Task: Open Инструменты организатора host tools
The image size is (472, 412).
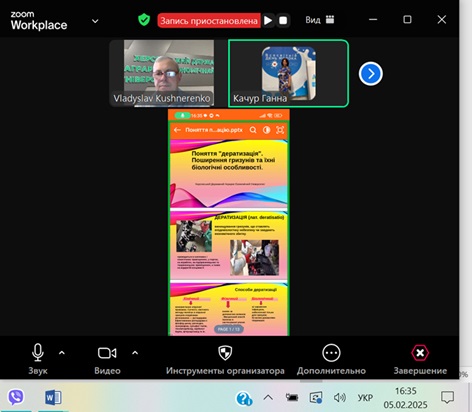Action: tap(225, 360)
